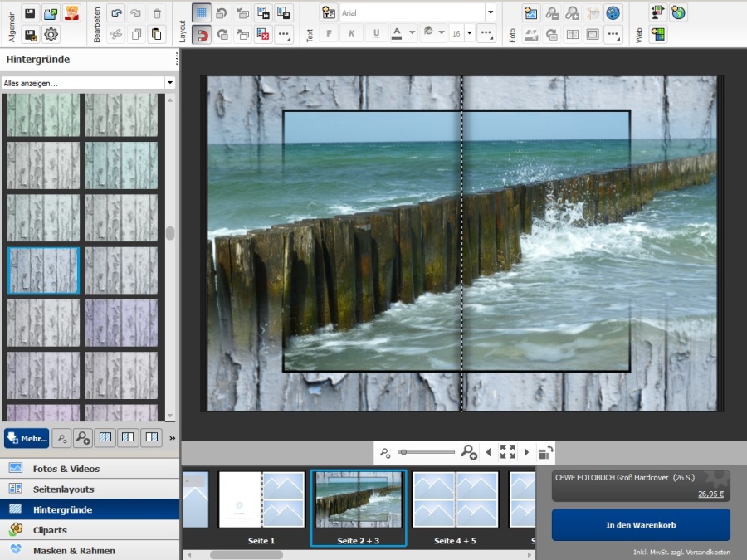
Task: Click the undo arrow in Bearbeiten
Action: pos(115,13)
